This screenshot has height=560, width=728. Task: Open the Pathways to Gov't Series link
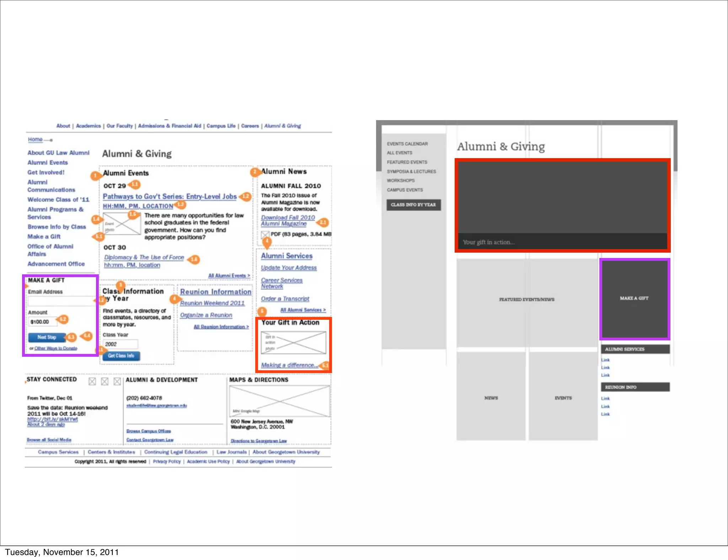pyautogui.click(x=170, y=196)
